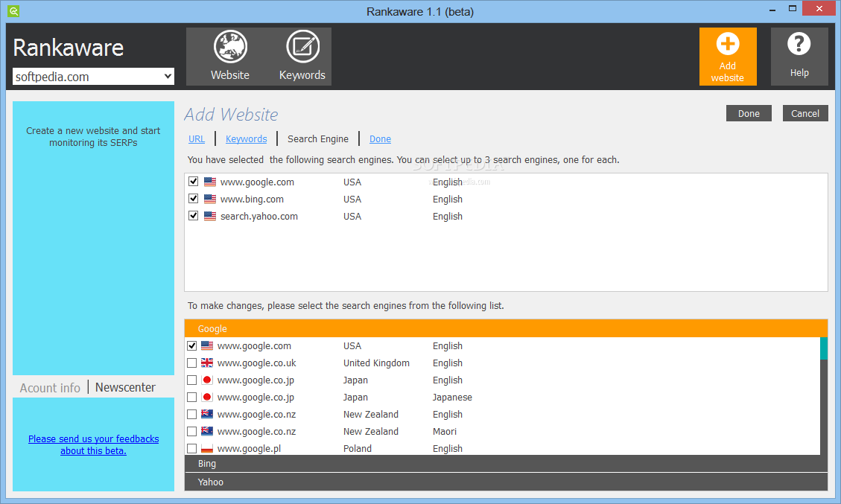The height and width of the screenshot is (504, 841).
Task: Collapse the Google engines section header
Action: click(506, 328)
